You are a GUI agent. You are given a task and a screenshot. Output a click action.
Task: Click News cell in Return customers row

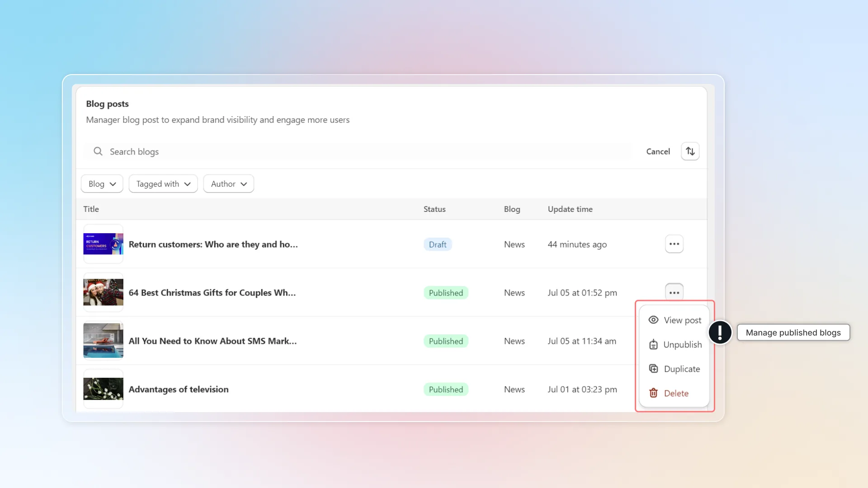pyautogui.click(x=514, y=244)
